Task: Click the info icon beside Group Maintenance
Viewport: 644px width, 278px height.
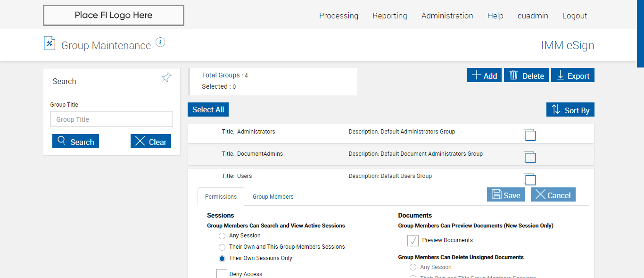Action: [x=160, y=42]
